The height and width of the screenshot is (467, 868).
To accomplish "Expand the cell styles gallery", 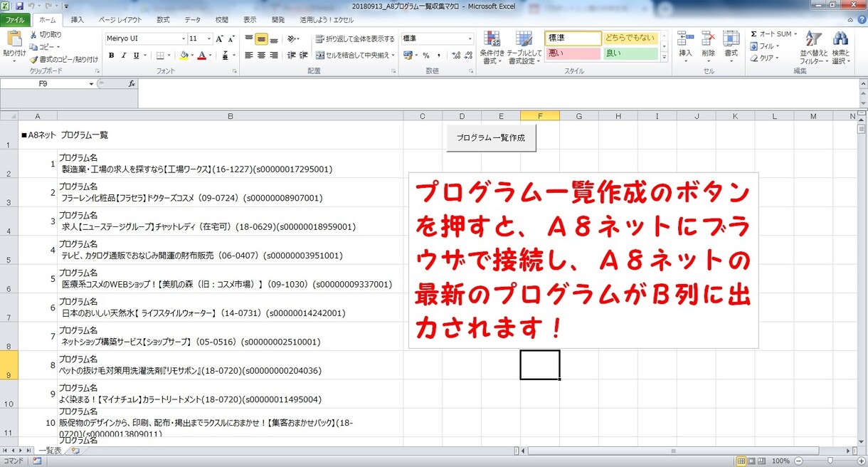I will 665,58.
